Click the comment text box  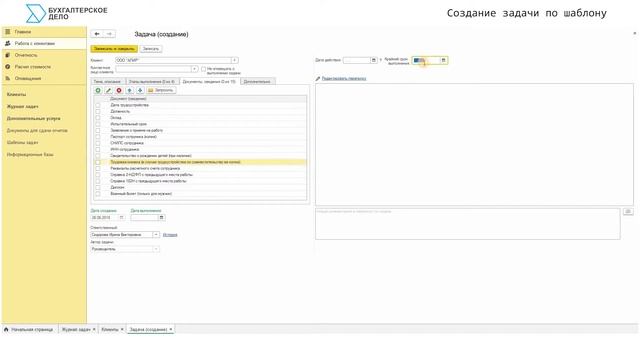point(468,224)
